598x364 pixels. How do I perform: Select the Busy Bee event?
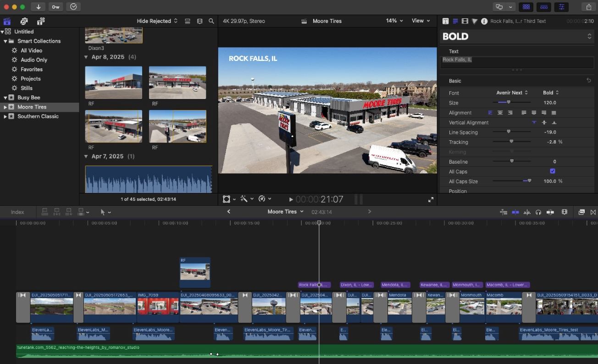[x=28, y=98]
